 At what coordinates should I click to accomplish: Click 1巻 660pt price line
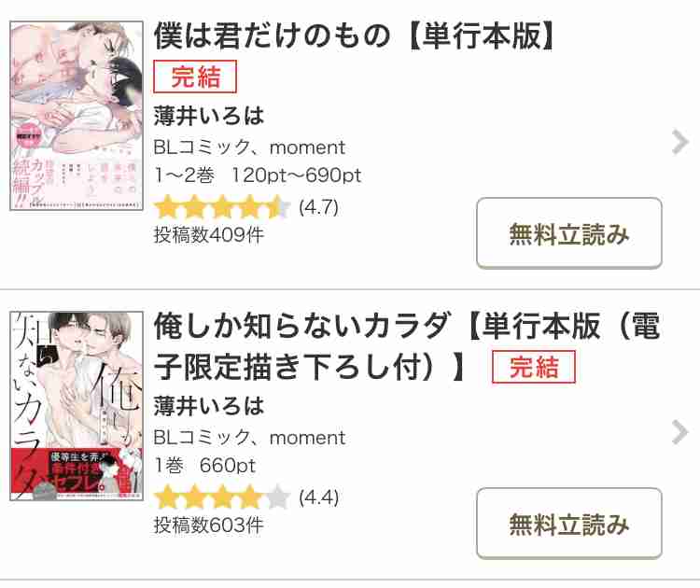pyautogui.click(x=204, y=465)
